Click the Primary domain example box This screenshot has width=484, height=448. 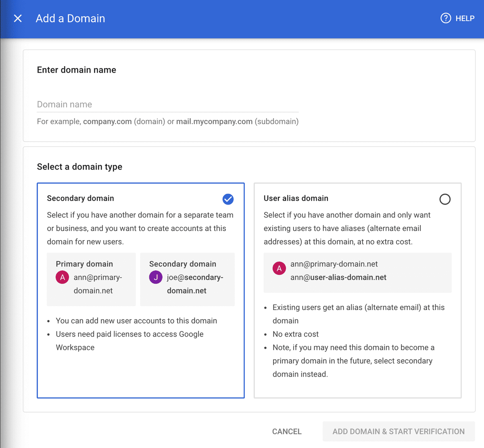coord(91,279)
